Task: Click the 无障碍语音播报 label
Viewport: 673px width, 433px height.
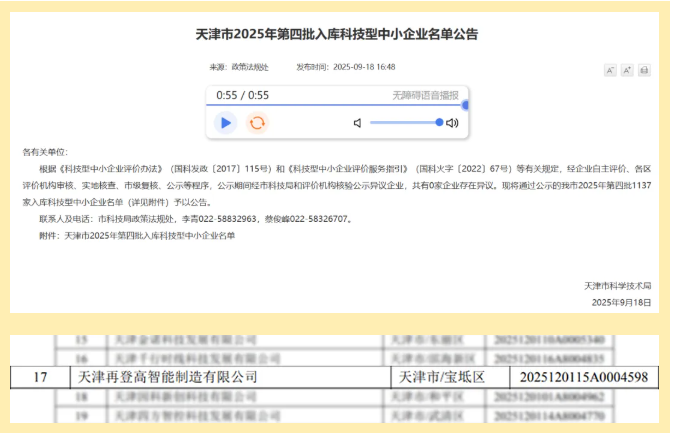Action: click(x=425, y=95)
